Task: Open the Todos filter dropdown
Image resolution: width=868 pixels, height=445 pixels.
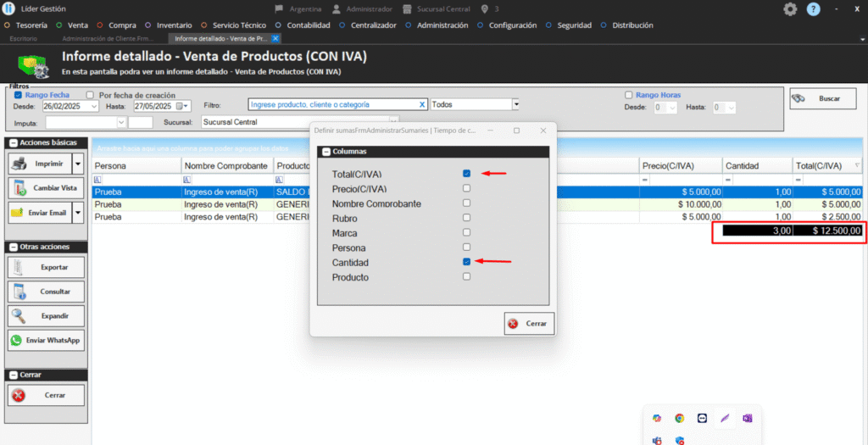Action: click(515, 104)
